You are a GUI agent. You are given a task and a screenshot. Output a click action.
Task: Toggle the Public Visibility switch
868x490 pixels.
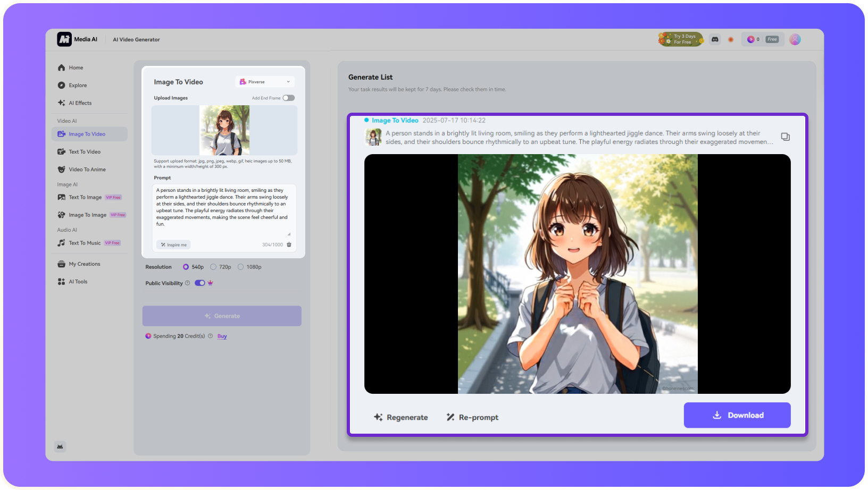[200, 283]
